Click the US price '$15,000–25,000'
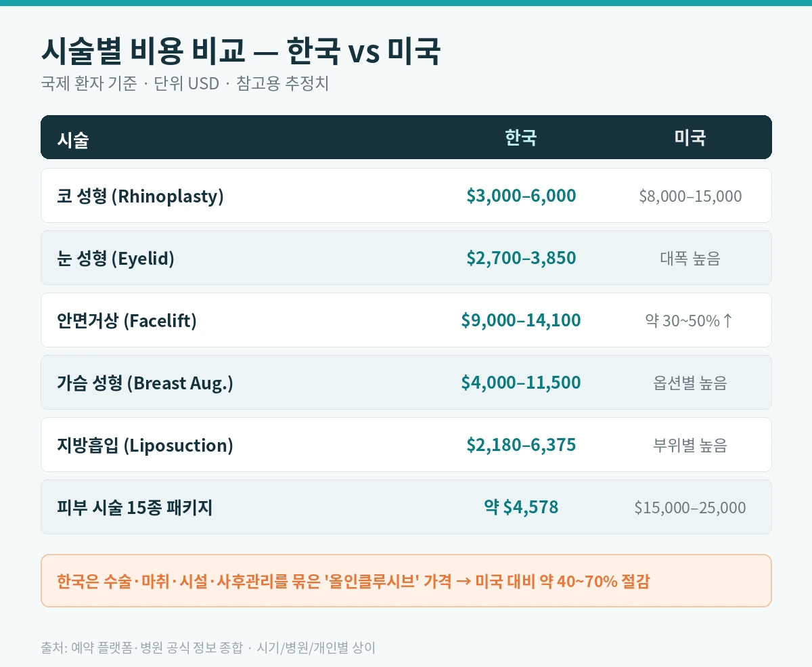This screenshot has width=812, height=667. pos(690,508)
